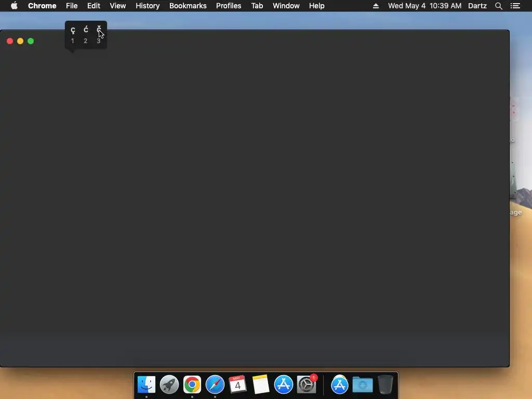This screenshot has width=532, height=399.
Task: Open Spotlight search magnifier icon
Action: click(x=499, y=6)
